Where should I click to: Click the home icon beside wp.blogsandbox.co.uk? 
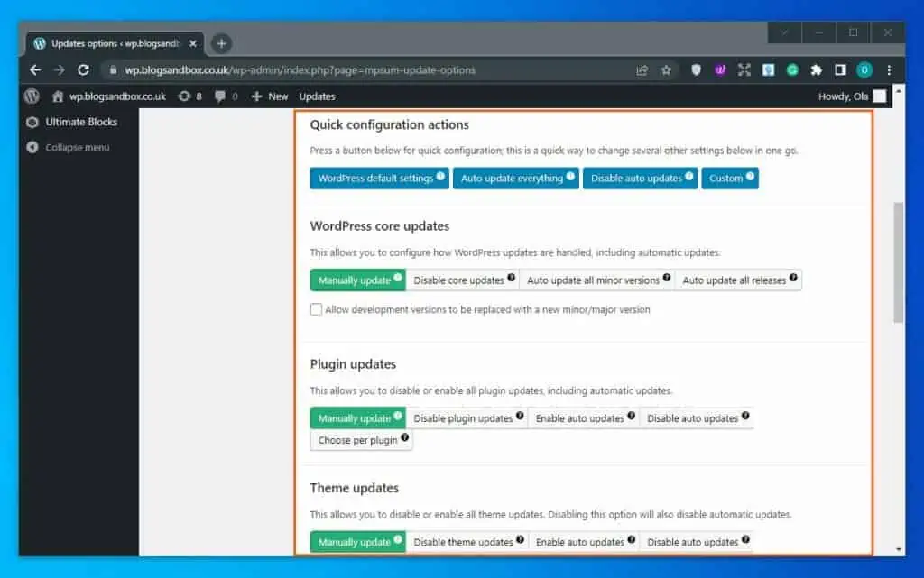point(56,96)
